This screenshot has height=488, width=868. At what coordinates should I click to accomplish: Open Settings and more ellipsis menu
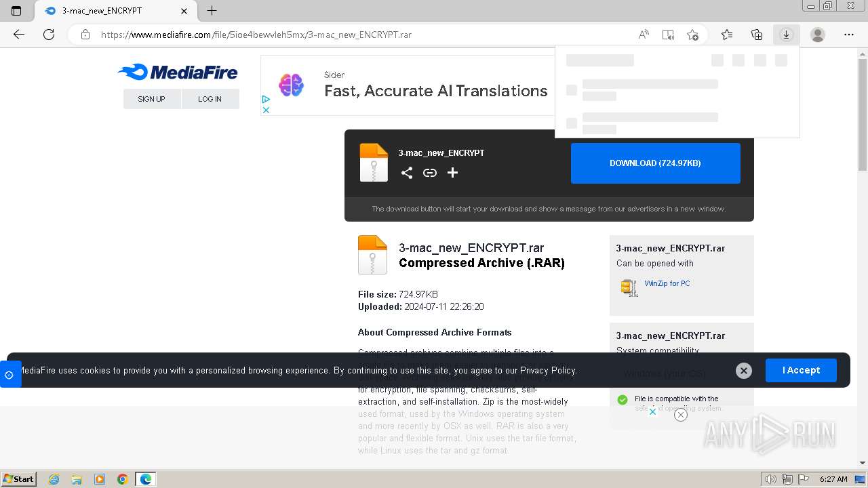tap(849, 35)
